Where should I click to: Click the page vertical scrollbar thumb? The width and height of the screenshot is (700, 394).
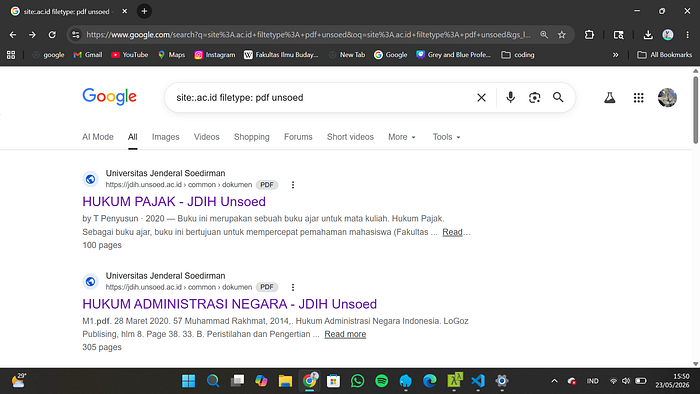coord(696,110)
